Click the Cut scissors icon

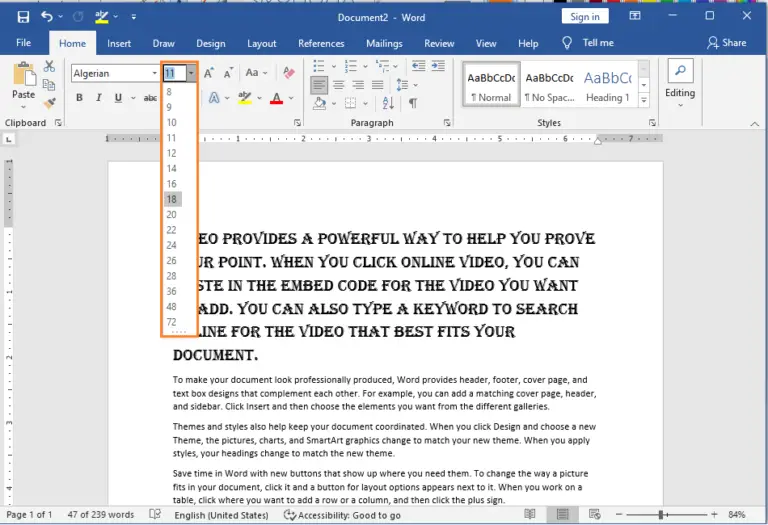49,66
